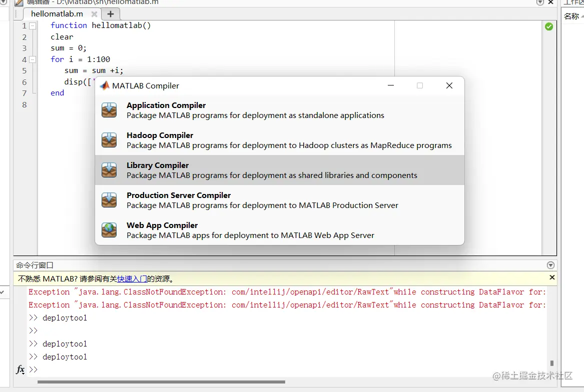Screen dimensions: 584x392
Task: Select Production Server Compiler title
Action: coord(179,195)
